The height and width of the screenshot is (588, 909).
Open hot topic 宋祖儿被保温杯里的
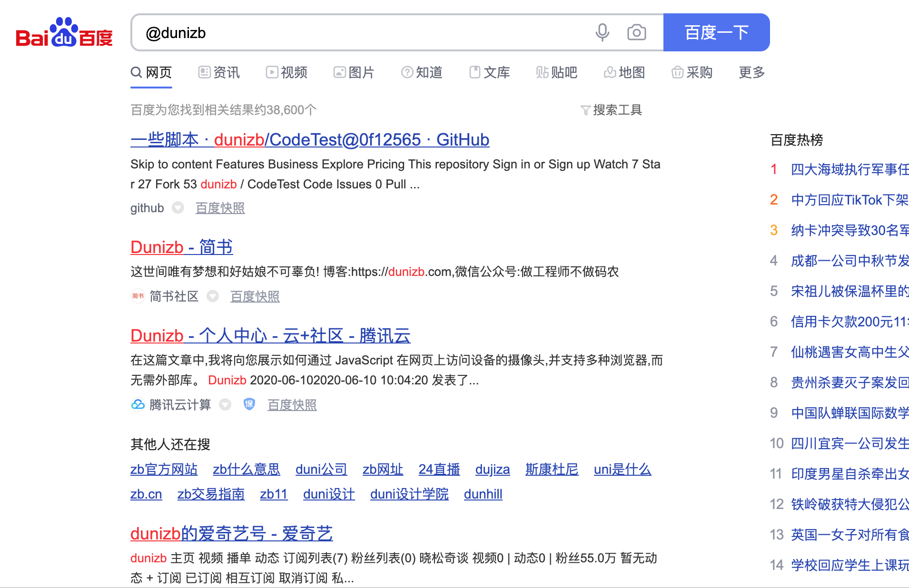[x=850, y=291]
